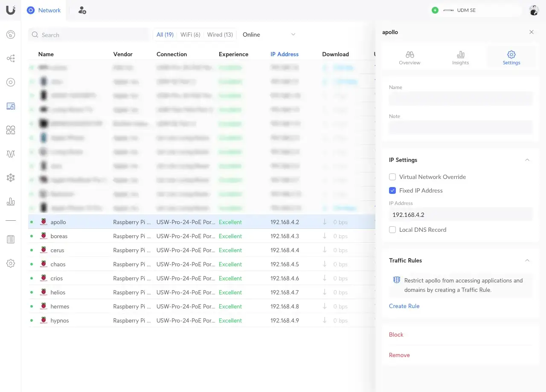Select the hermes client row
546x392 pixels.
(x=60, y=306)
